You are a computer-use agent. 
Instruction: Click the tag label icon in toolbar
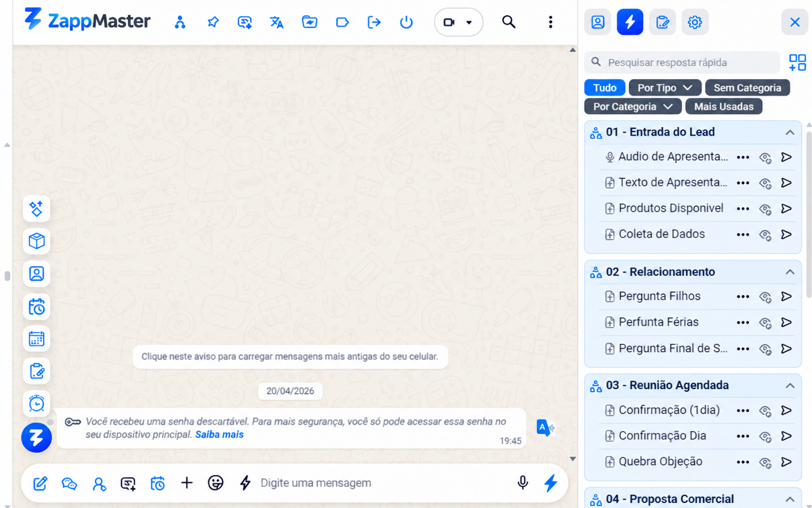pos(342,22)
